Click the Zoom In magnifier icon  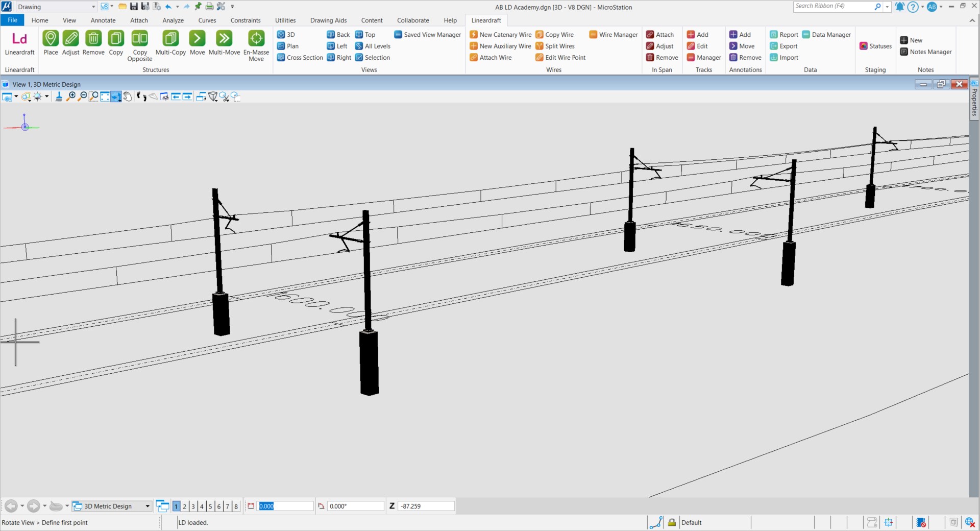(x=71, y=96)
